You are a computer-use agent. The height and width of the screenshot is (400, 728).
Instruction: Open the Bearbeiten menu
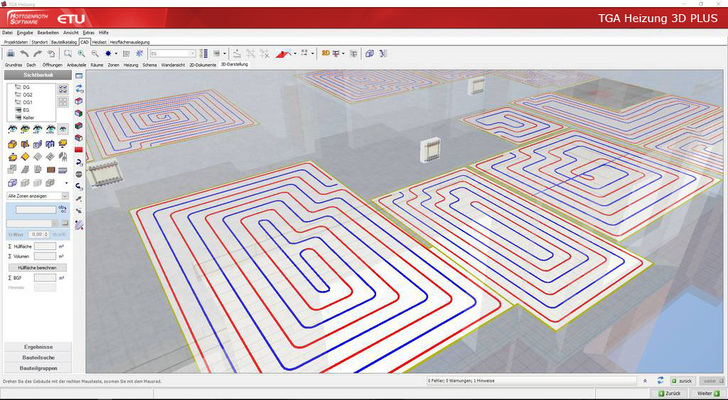48,33
